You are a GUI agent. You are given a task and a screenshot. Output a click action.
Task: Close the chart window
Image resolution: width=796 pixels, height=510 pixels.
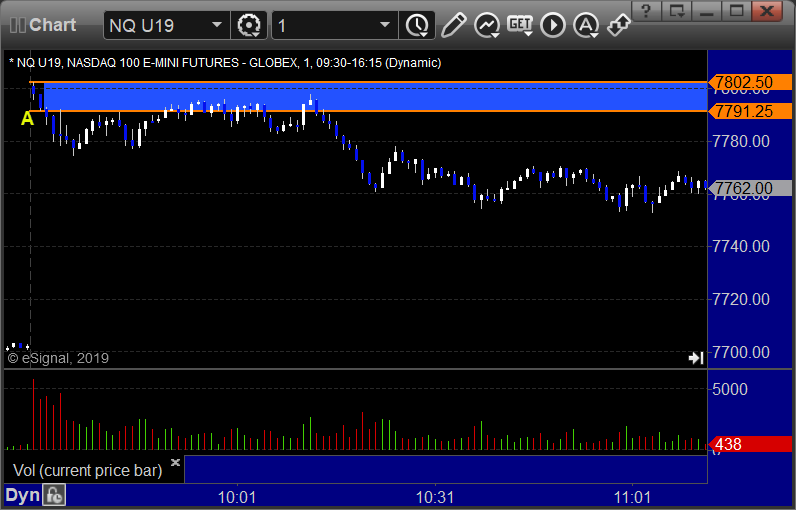(x=767, y=10)
